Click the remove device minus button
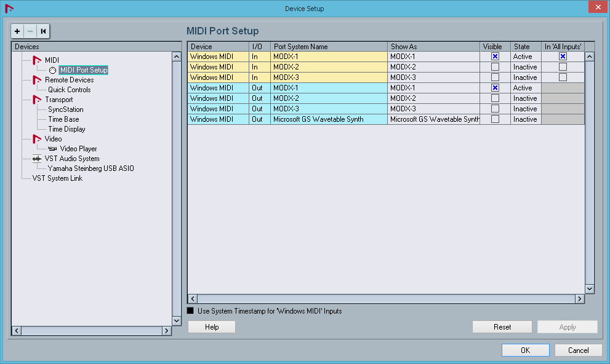This screenshot has height=364, width=610. pyautogui.click(x=30, y=31)
